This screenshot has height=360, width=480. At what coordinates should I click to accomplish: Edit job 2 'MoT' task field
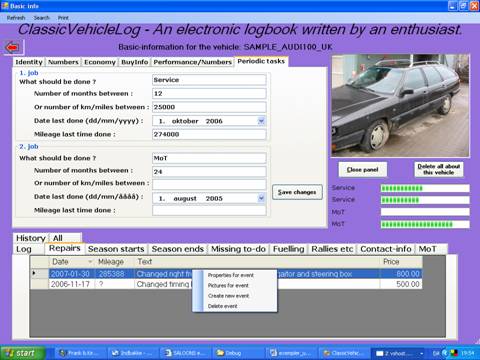pyautogui.click(x=209, y=158)
